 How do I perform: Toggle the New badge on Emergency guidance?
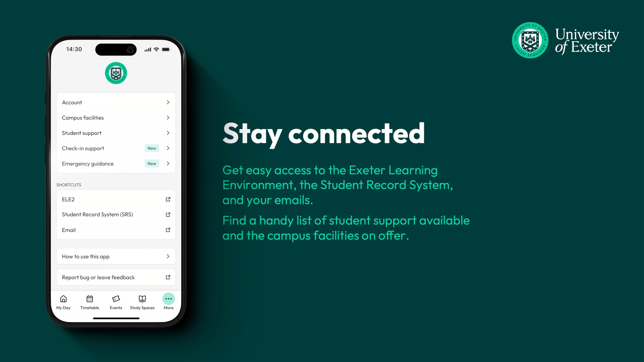tap(152, 163)
